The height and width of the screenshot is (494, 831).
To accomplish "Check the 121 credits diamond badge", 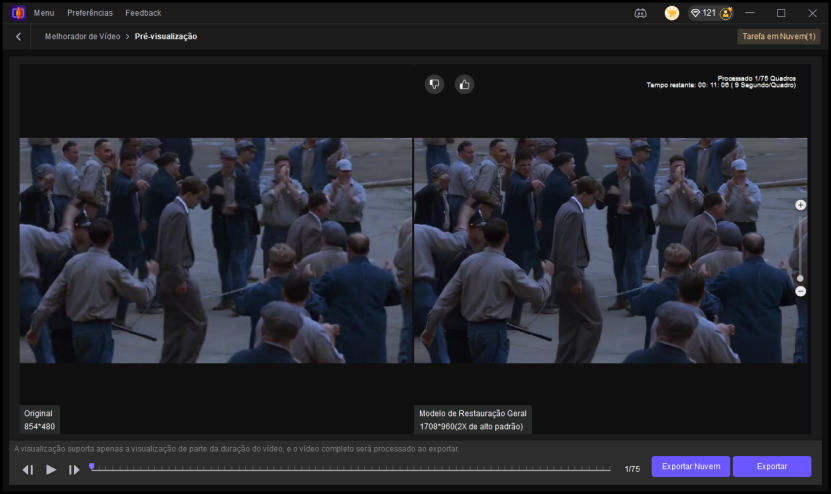I will point(703,13).
